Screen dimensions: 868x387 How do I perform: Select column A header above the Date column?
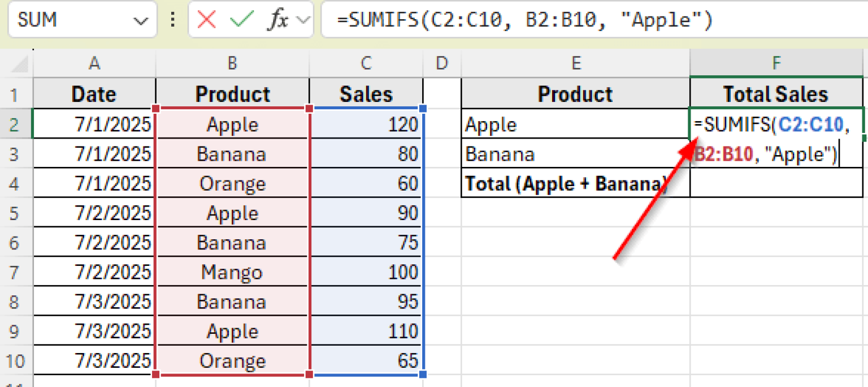point(94,63)
